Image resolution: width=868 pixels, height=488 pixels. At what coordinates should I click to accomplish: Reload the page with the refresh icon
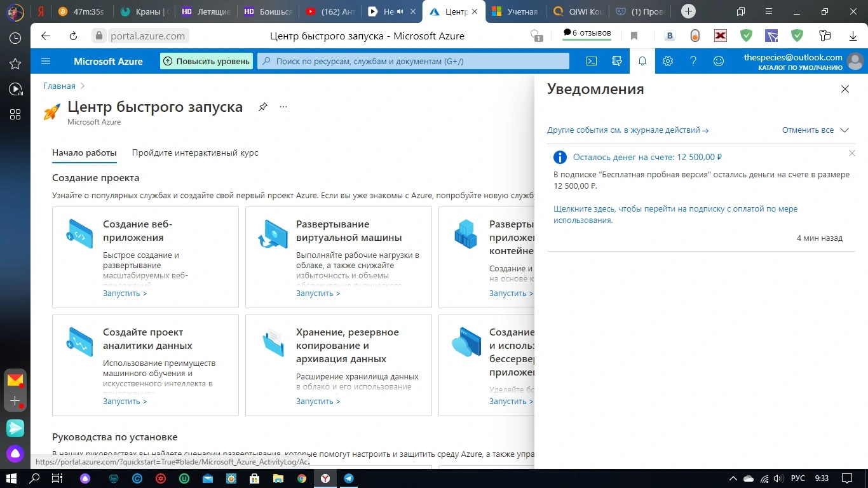[73, 36]
